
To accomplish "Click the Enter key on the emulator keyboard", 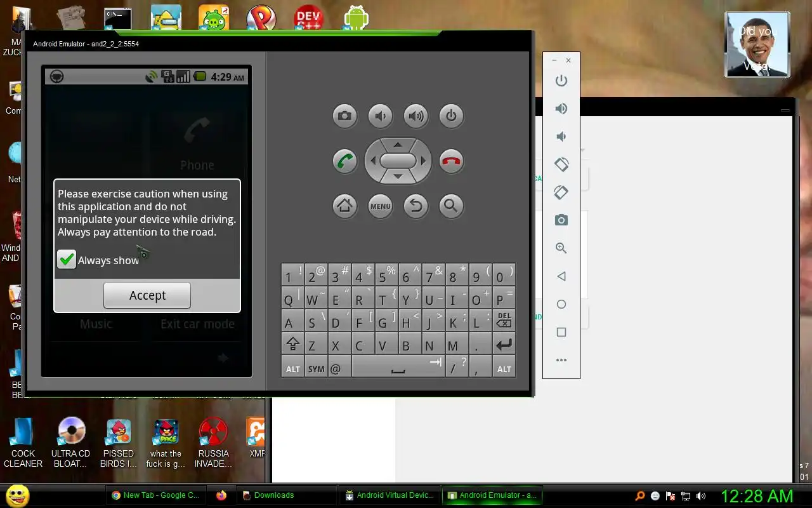I will click(504, 344).
